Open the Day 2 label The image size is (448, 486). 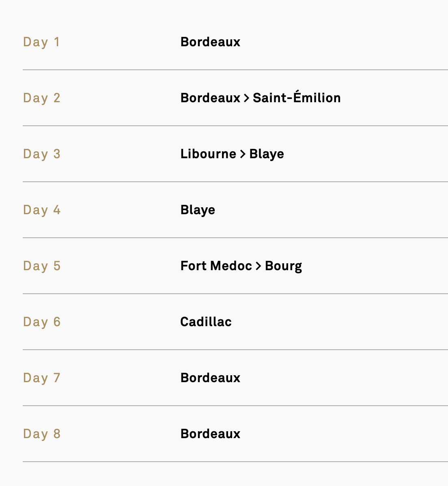click(41, 98)
